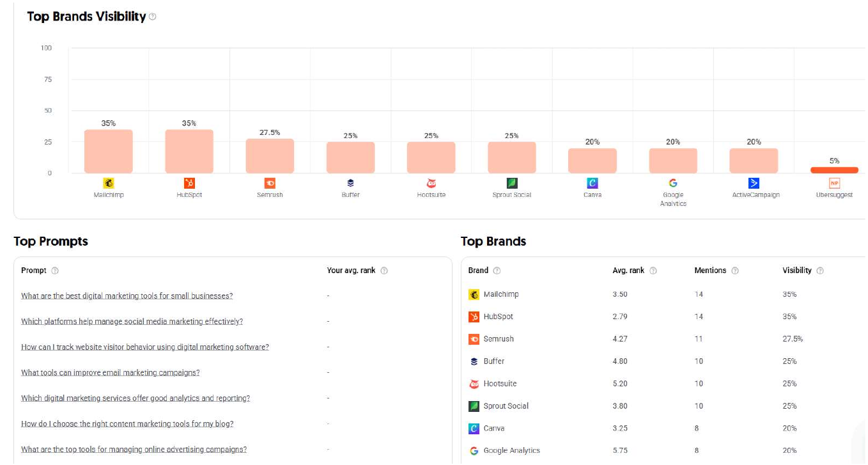This screenshot has width=868, height=465.
Task: Click the 27.5% visibility value in Semrush row
Action: [x=793, y=339]
